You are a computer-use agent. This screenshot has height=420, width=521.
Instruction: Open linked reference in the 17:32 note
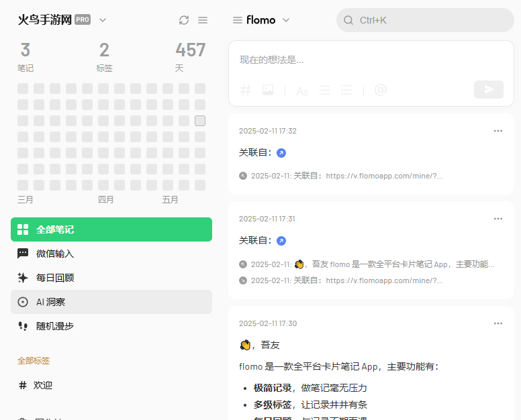coord(341,176)
